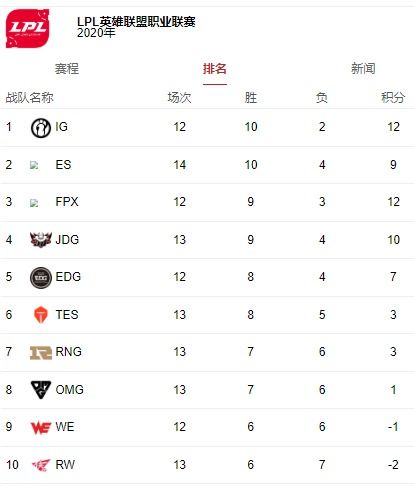Click the 积分 column header

click(393, 98)
